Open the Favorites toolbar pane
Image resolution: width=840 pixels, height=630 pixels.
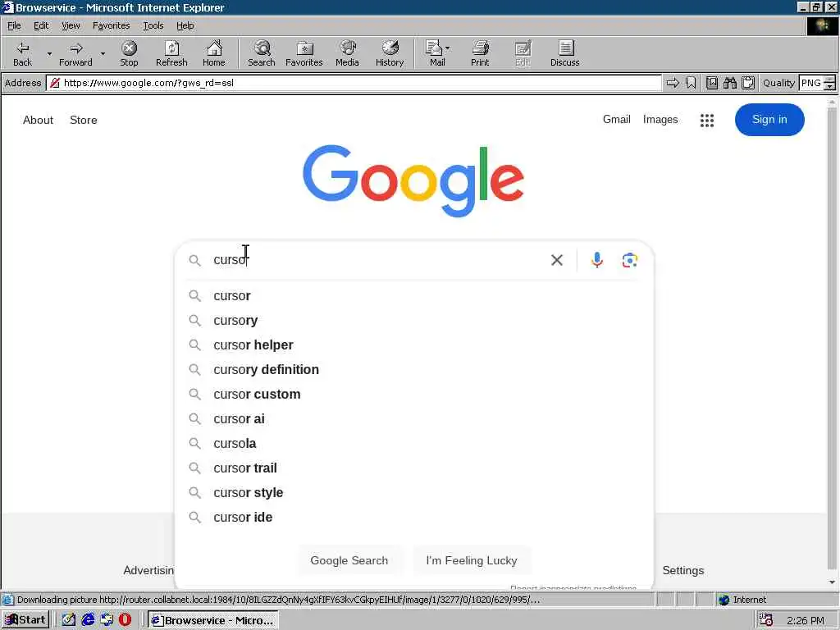[304, 53]
